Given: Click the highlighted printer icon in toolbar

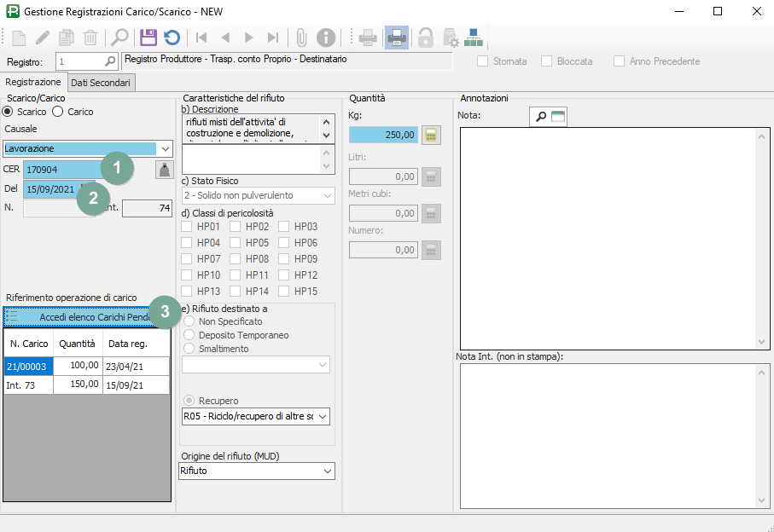Looking at the screenshot, I should pyautogui.click(x=396, y=38).
